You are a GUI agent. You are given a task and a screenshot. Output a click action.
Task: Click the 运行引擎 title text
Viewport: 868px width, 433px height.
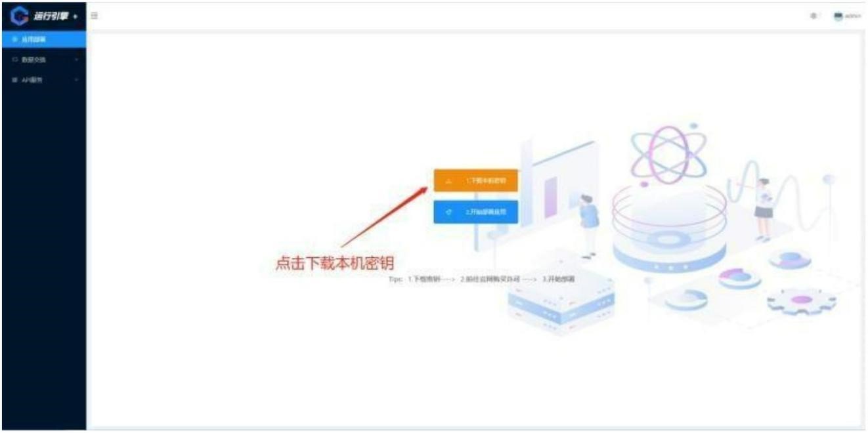(x=51, y=16)
